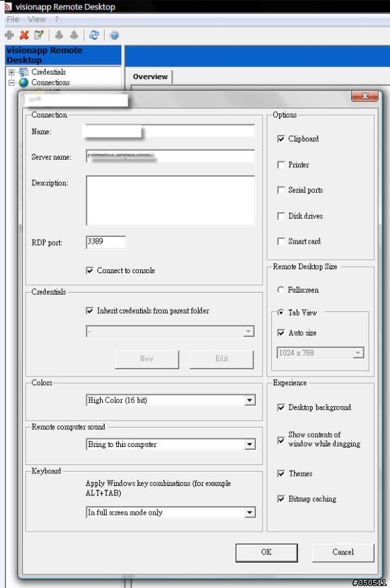Toggle the Desktop background checkbox
390x588 pixels.
(x=281, y=407)
